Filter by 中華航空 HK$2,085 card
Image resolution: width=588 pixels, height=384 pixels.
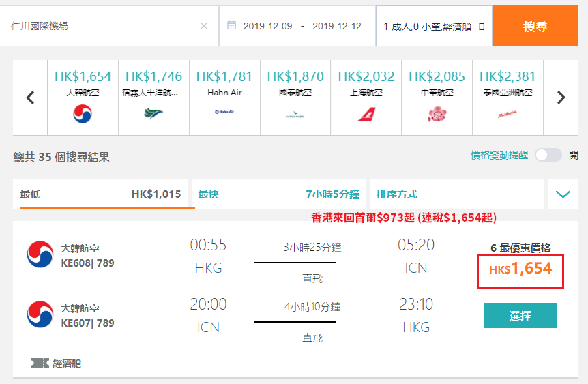[x=437, y=98]
